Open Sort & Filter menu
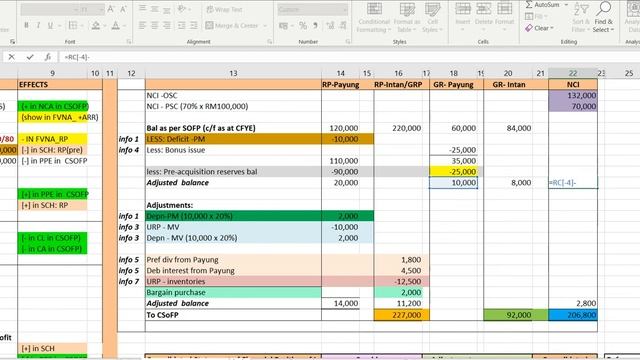 pos(581,18)
